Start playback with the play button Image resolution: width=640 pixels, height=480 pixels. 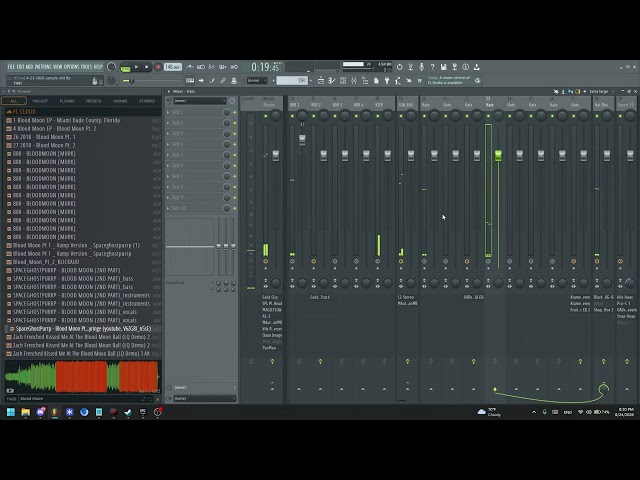[x=136, y=67]
